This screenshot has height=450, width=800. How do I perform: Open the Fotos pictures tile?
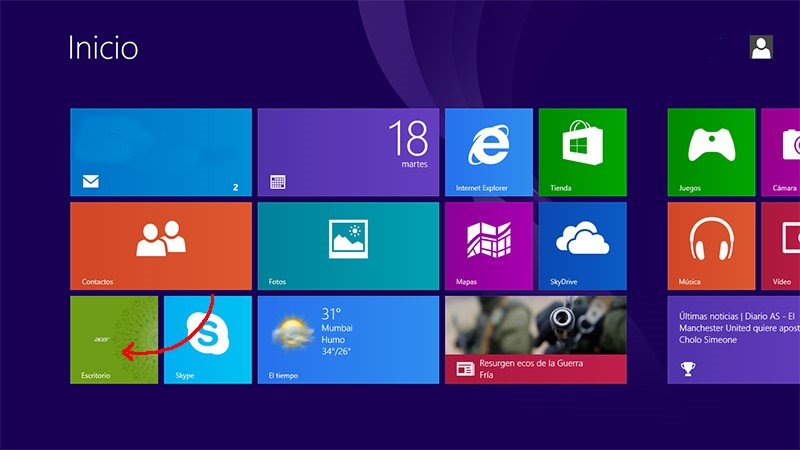pos(348,245)
